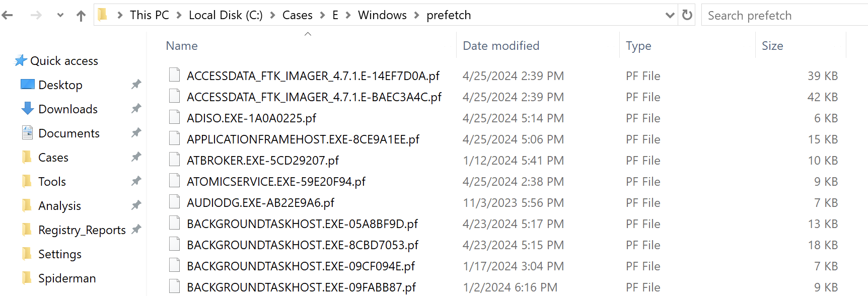
Task: Click the pin icon next to Tools
Action: point(136,181)
